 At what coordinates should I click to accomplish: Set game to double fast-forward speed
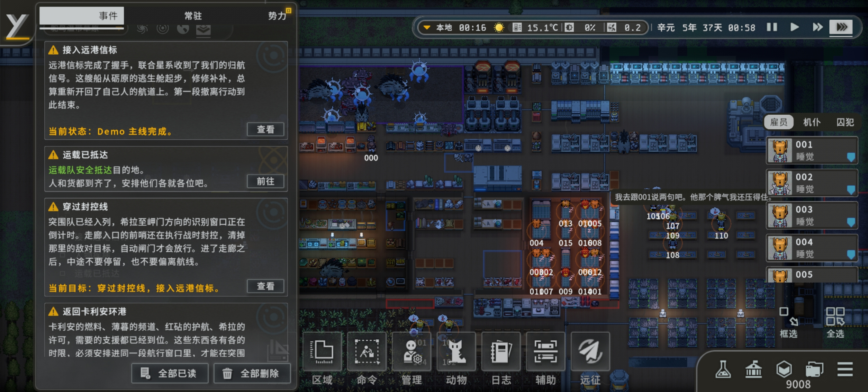point(817,27)
